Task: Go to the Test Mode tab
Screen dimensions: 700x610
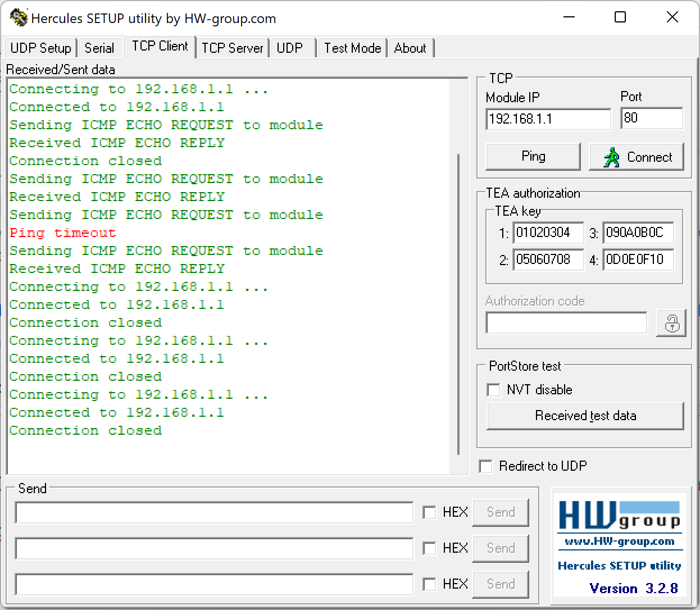Action: click(x=352, y=48)
